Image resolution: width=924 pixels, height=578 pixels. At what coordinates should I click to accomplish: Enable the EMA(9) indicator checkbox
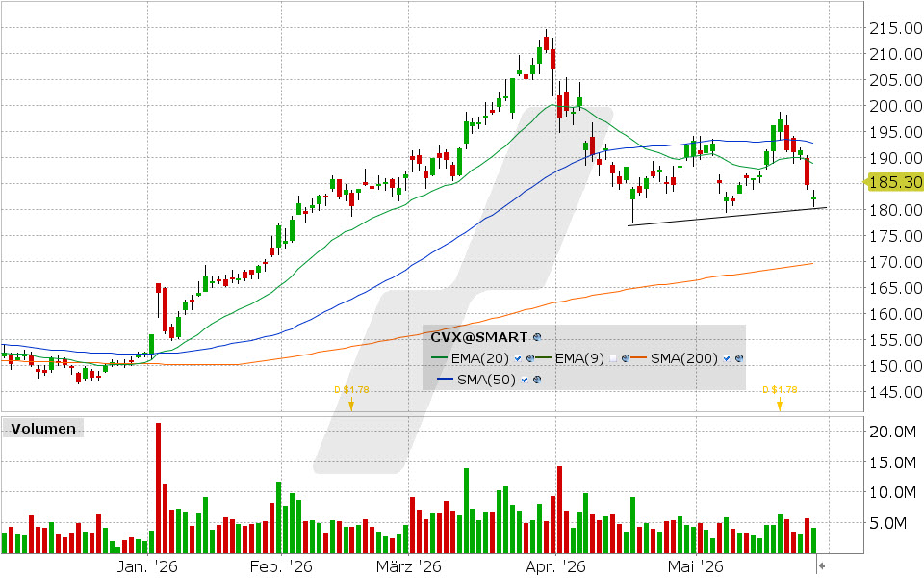tap(613, 358)
